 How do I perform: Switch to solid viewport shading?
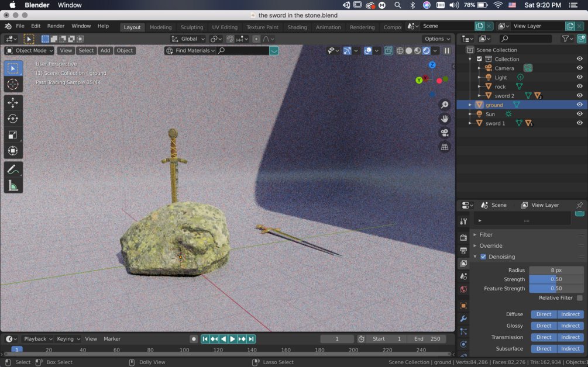[409, 51]
